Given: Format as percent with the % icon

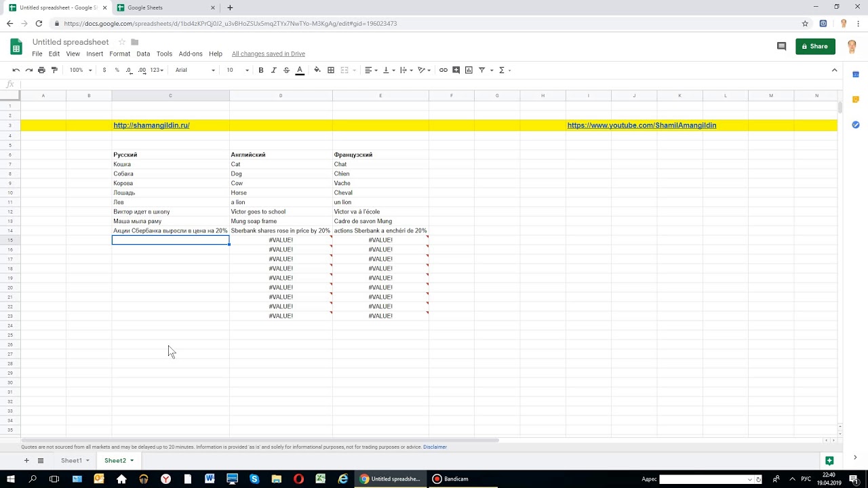Looking at the screenshot, I should coord(117,70).
